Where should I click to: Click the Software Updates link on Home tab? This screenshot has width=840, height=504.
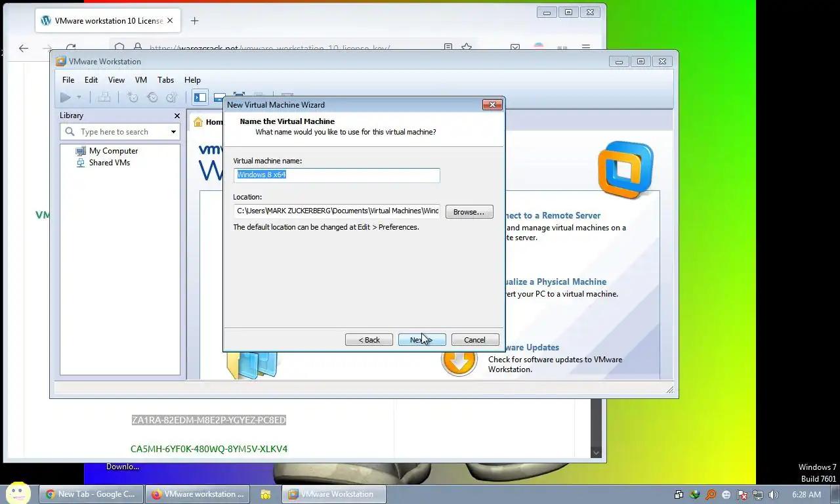[532, 347]
